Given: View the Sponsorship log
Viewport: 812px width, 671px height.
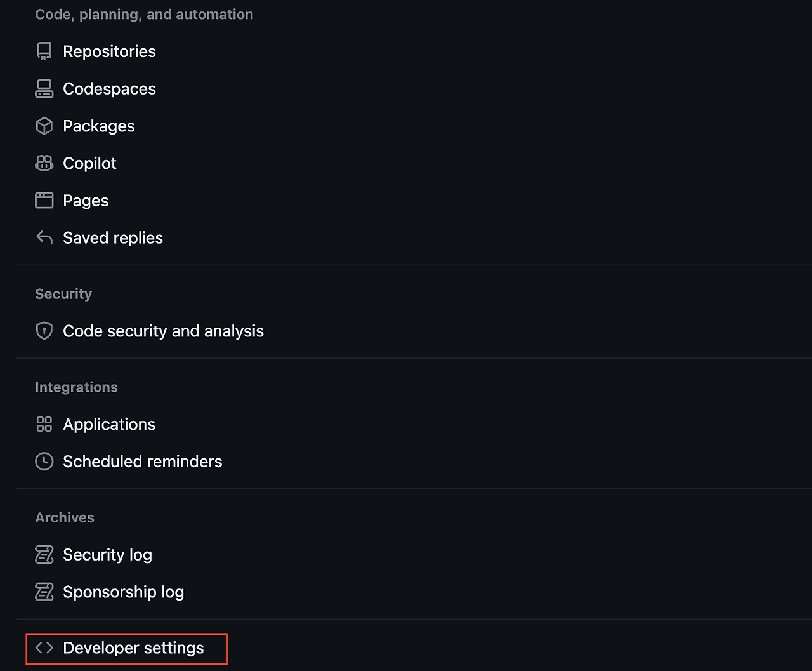Looking at the screenshot, I should tap(122, 591).
